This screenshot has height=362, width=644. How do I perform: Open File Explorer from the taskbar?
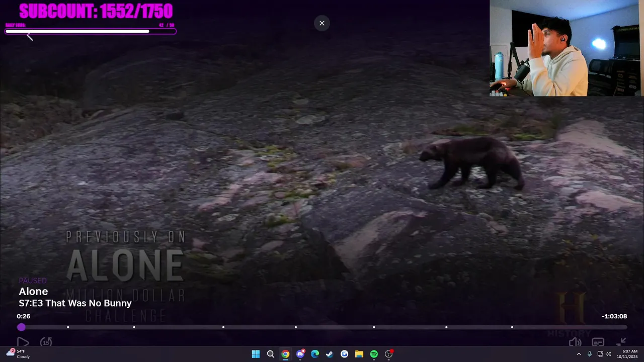pyautogui.click(x=359, y=354)
